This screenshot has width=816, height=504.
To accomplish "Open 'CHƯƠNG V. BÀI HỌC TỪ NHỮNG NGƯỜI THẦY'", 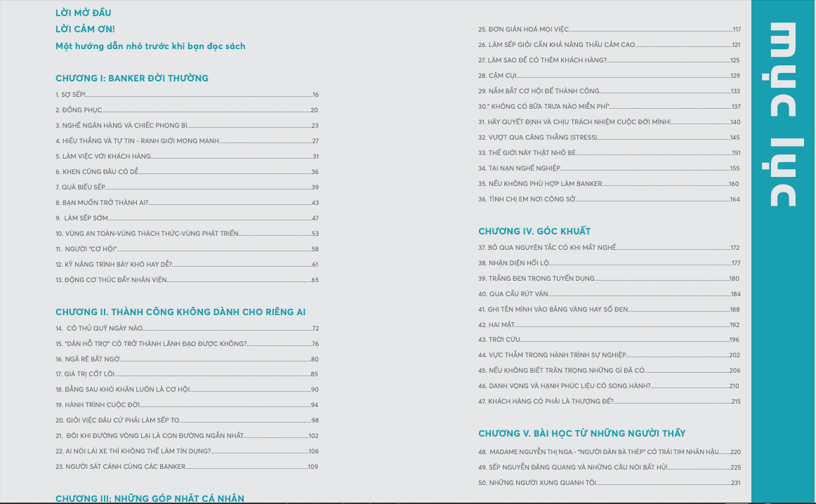I will [x=581, y=433].
